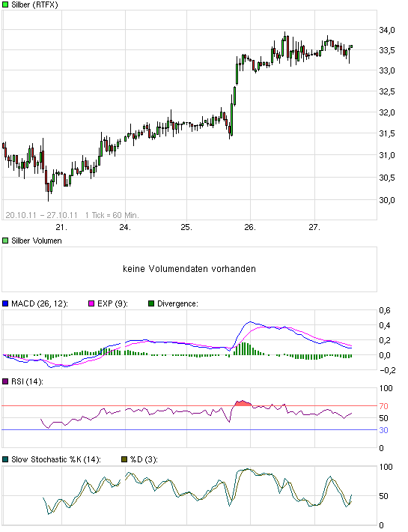Viewport: 408px width, 532px height.
Task: Click the MACD '−0,2' axis label
Action: click(387, 370)
